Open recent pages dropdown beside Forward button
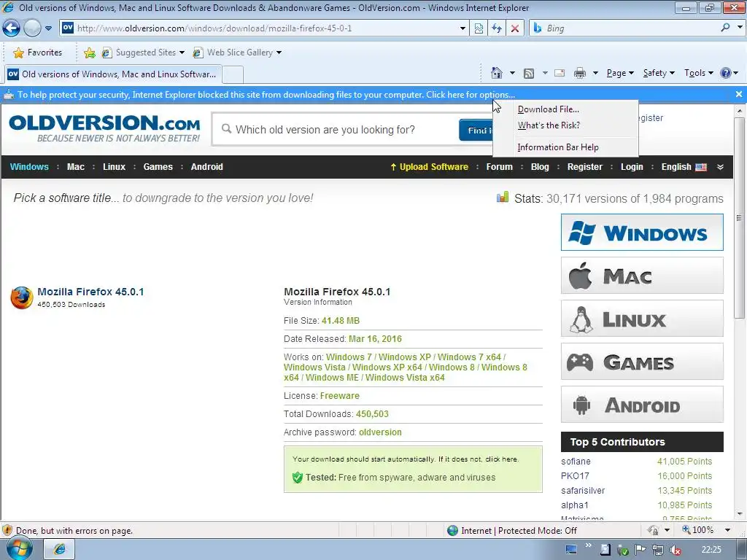747x560 pixels. tap(49, 28)
